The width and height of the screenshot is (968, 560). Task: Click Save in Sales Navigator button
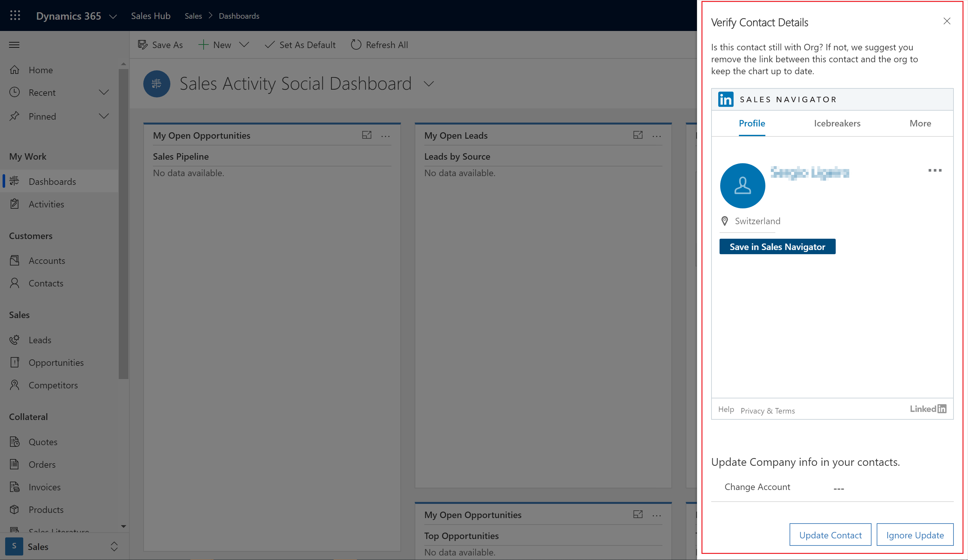(777, 246)
